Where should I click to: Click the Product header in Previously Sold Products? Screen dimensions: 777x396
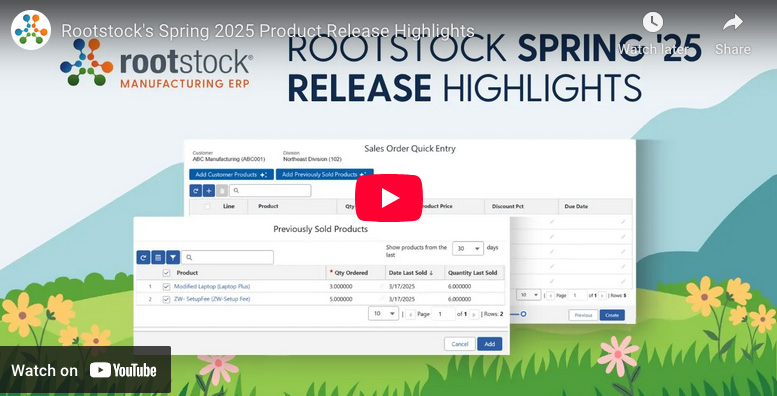pyautogui.click(x=187, y=273)
